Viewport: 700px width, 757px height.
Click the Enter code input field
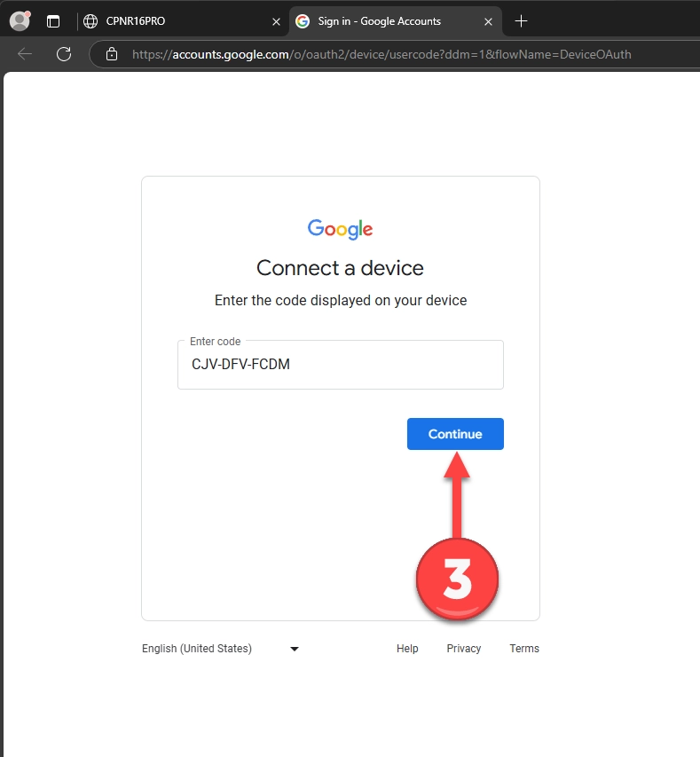(341, 365)
